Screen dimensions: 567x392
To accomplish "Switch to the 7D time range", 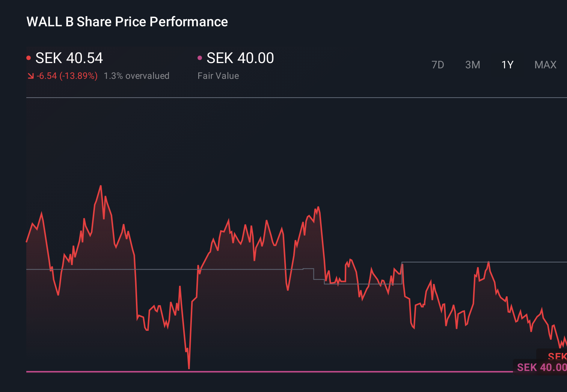I will click(438, 65).
